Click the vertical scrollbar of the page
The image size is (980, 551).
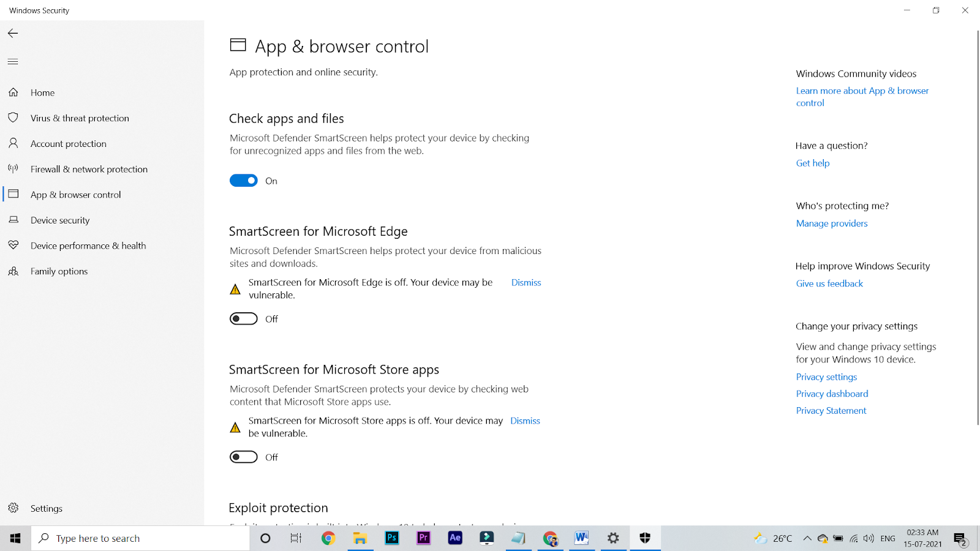977,227
